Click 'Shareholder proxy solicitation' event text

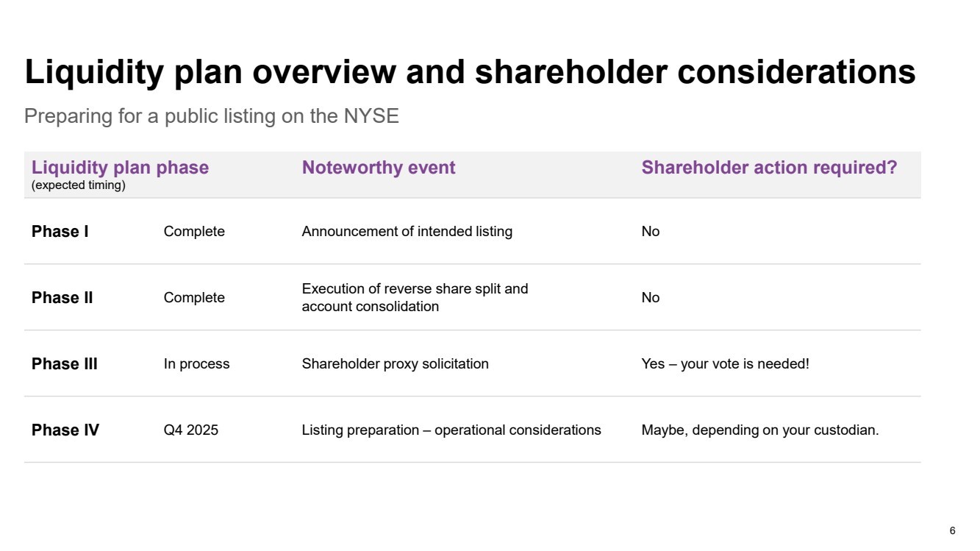[x=396, y=364]
